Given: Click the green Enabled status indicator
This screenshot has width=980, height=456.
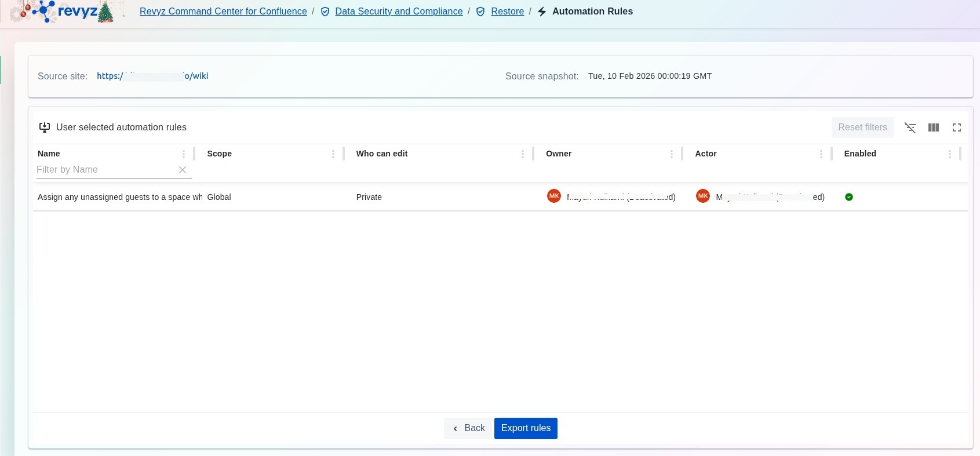Looking at the screenshot, I should 848,197.
